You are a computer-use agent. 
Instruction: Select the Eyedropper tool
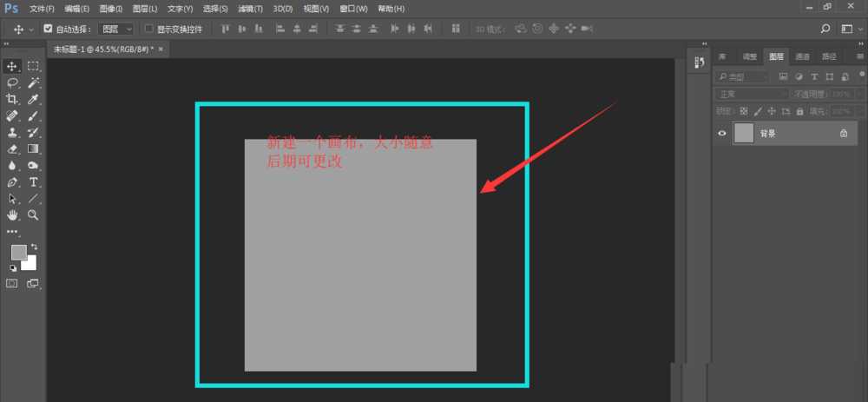pyautogui.click(x=33, y=100)
